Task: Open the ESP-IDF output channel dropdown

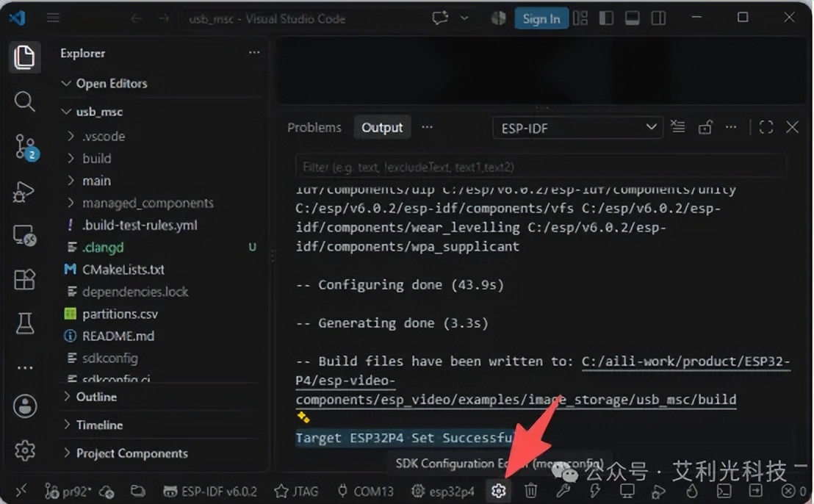Action: tap(577, 128)
